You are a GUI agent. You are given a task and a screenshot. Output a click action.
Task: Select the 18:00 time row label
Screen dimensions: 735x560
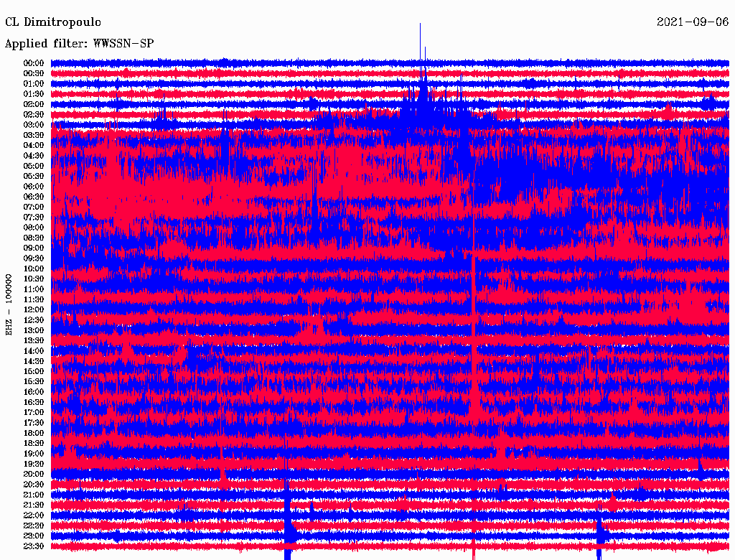34,433
